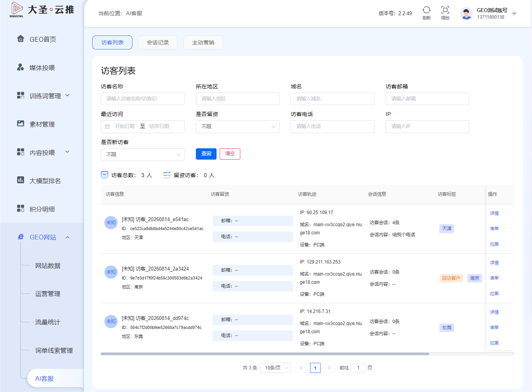This screenshot has height=392, width=532.
Task: Click the 训练词管理 grid icon
Action: coord(21,95)
